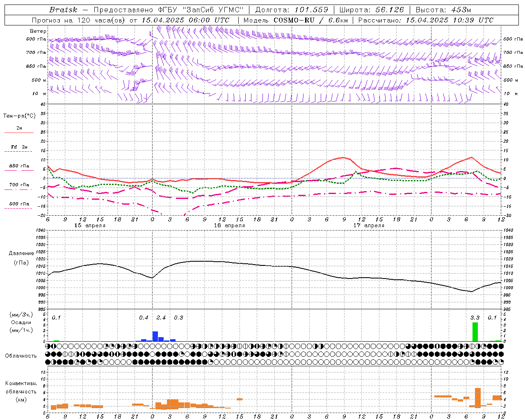Click the 3.3 precipitation value
Screen dimensions: 525x420
point(475,318)
